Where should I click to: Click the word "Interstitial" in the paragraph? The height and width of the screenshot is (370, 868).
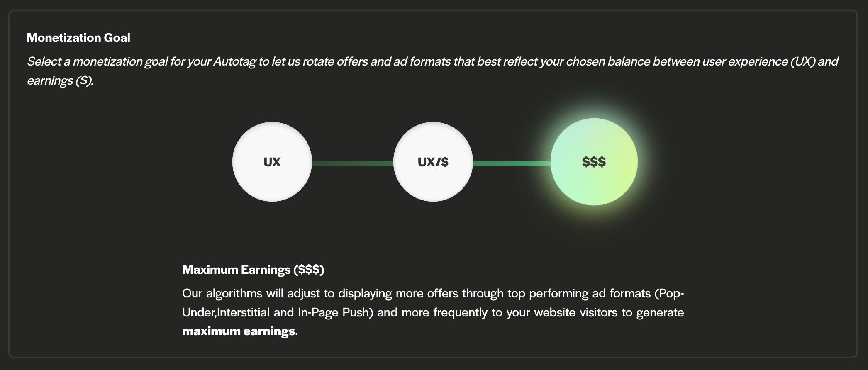click(x=243, y=312)
